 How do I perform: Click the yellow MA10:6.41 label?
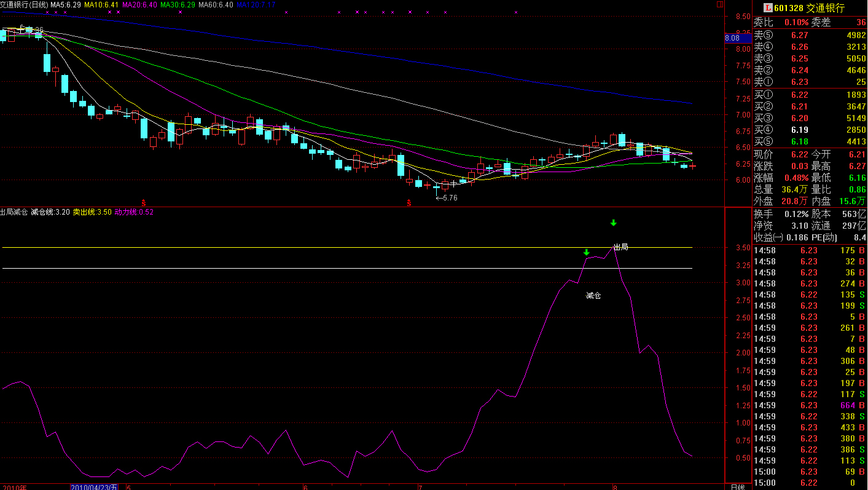[x=101, y=5]
